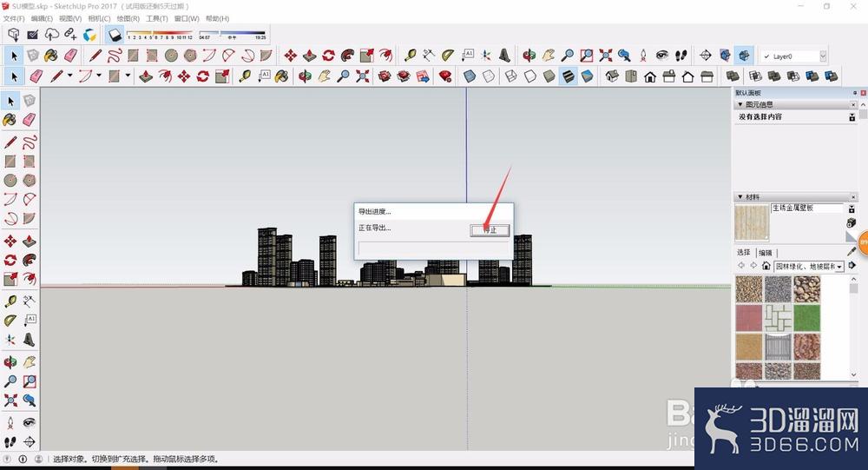Click the materials home icon button

coord(766,266)
